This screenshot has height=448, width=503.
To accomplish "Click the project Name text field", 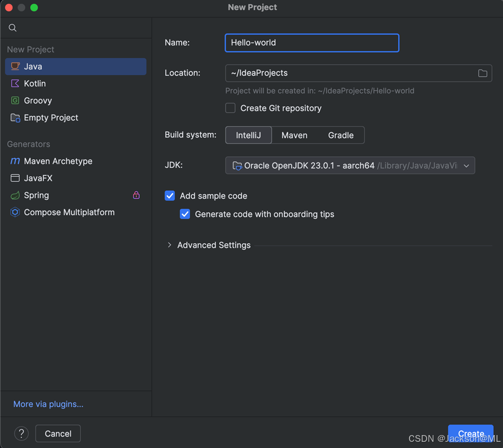I will click(x=312, y=43).
